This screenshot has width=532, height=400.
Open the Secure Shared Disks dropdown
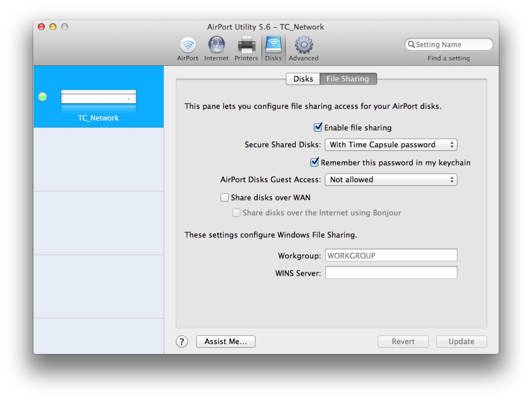click(391, 145)
